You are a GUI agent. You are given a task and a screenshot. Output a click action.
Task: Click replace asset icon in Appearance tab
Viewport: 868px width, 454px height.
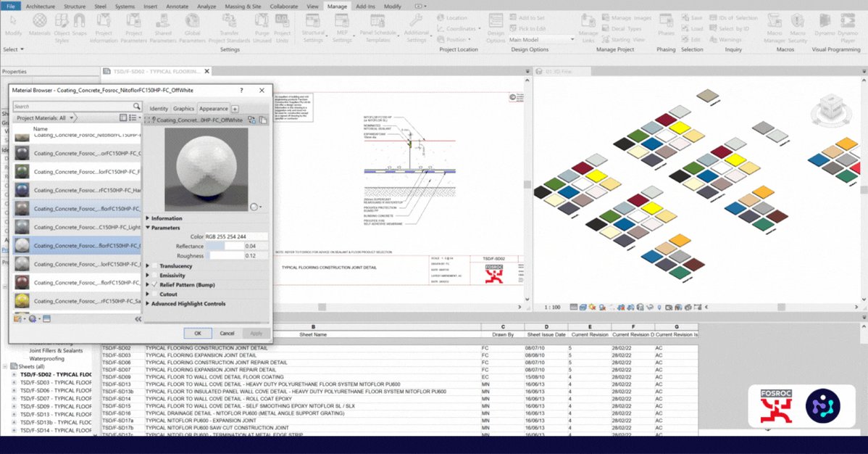[x=252, y=120]
